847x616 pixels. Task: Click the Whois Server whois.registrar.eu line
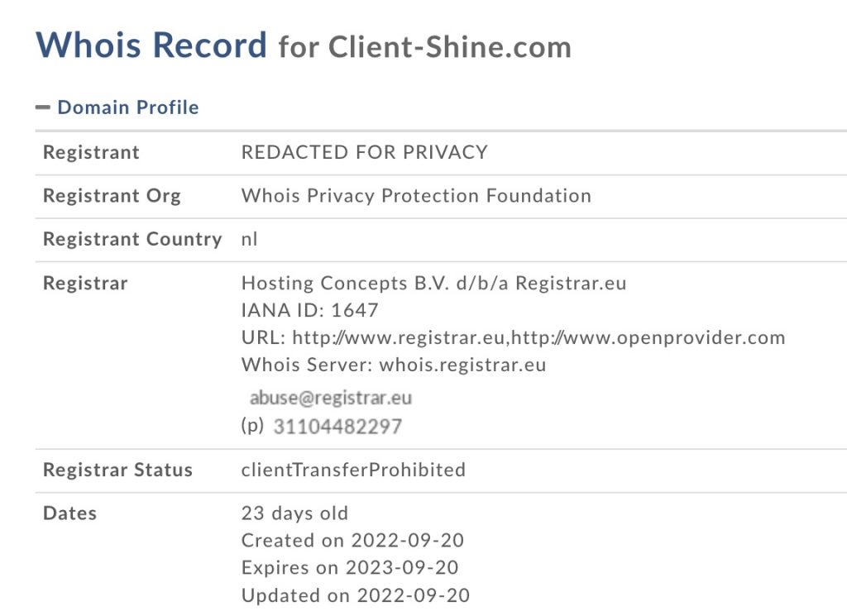394,365
